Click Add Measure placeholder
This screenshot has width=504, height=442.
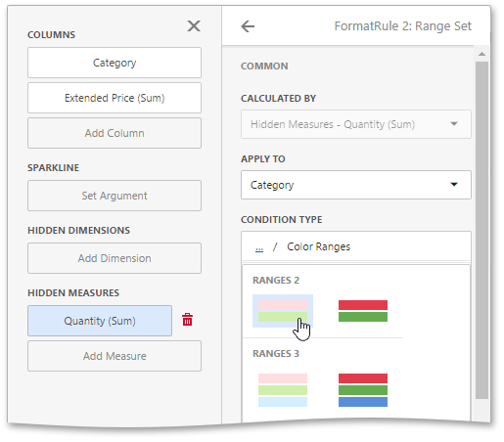[115, 356]
